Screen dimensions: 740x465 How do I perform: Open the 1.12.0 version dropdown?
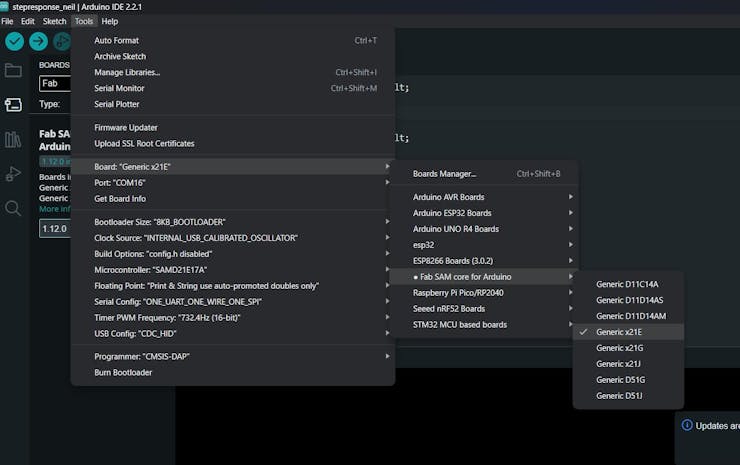[55, 229]
